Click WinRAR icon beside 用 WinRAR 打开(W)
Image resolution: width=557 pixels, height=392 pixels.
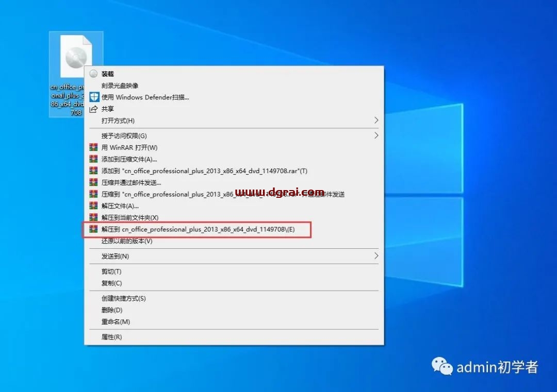click(x=93, y=147)
